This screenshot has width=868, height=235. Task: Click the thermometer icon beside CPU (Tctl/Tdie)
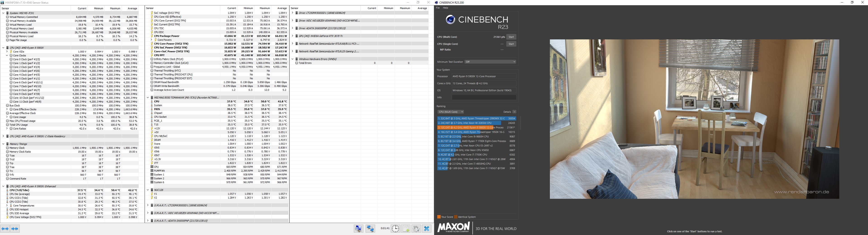click(x=7, y=190)
